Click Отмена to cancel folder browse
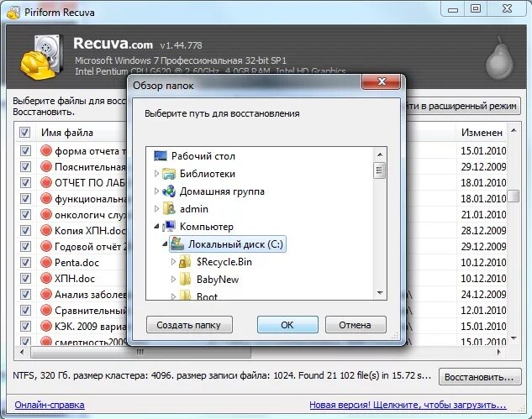Image resolution: width=532 pixels, height=419 pixels. click(356, 325)
